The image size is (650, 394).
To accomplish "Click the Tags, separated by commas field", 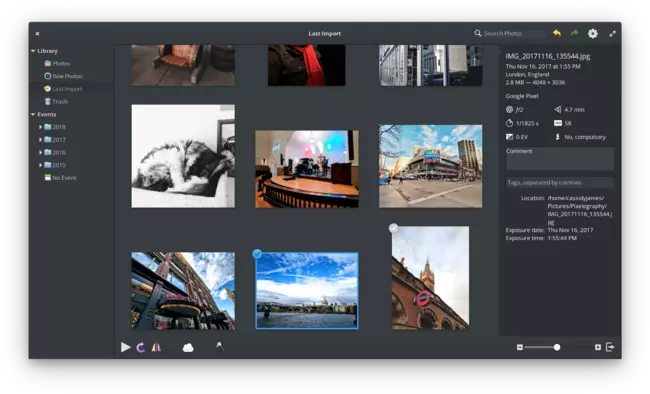I will point(560,182).
